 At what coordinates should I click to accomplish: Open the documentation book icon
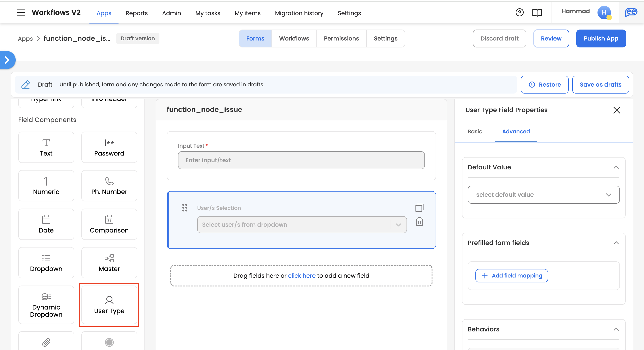pos(537,13)
